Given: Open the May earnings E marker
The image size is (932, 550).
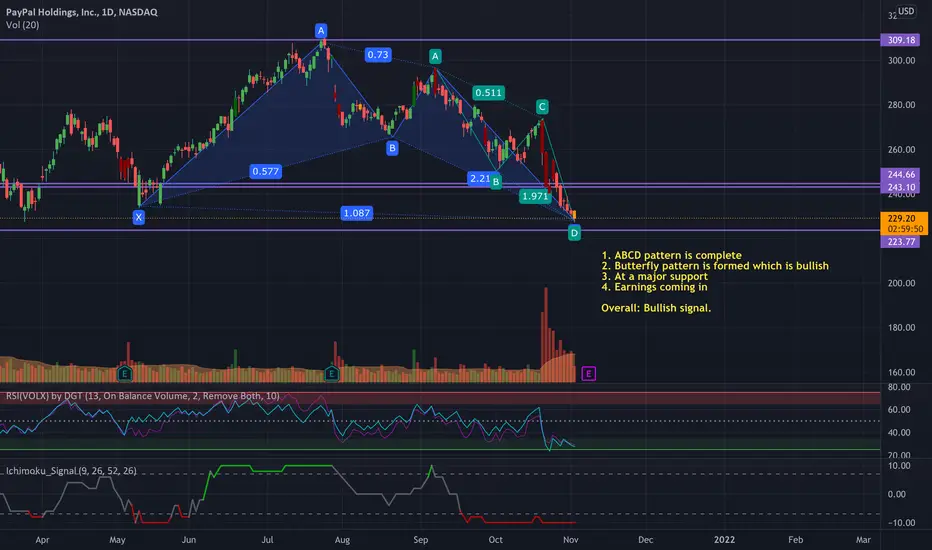Looking at the screenshot, I should pos(124,373).
